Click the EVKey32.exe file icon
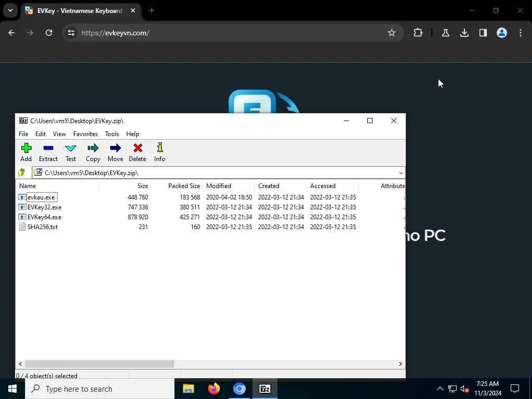The height and width of the screenshot is (399, 532). [x=22, y=207]
